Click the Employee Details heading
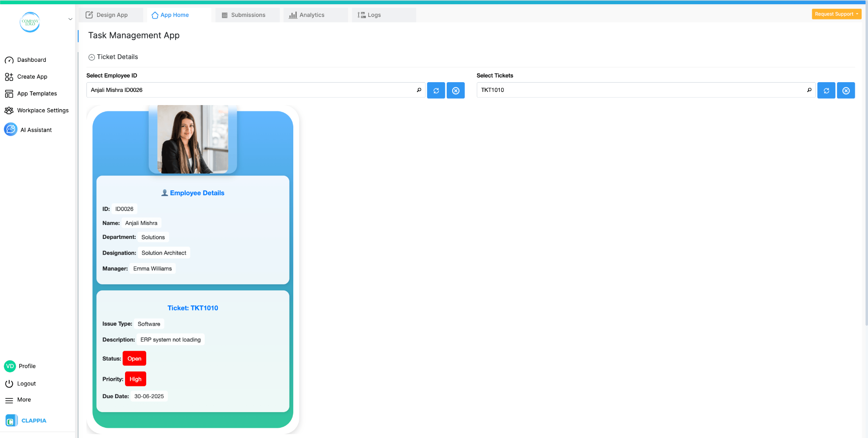868x438 pixels. tap(197, 193)
